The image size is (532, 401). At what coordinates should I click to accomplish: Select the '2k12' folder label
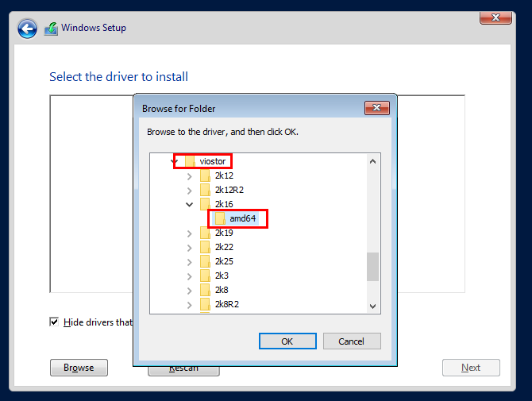coord(224,175)
